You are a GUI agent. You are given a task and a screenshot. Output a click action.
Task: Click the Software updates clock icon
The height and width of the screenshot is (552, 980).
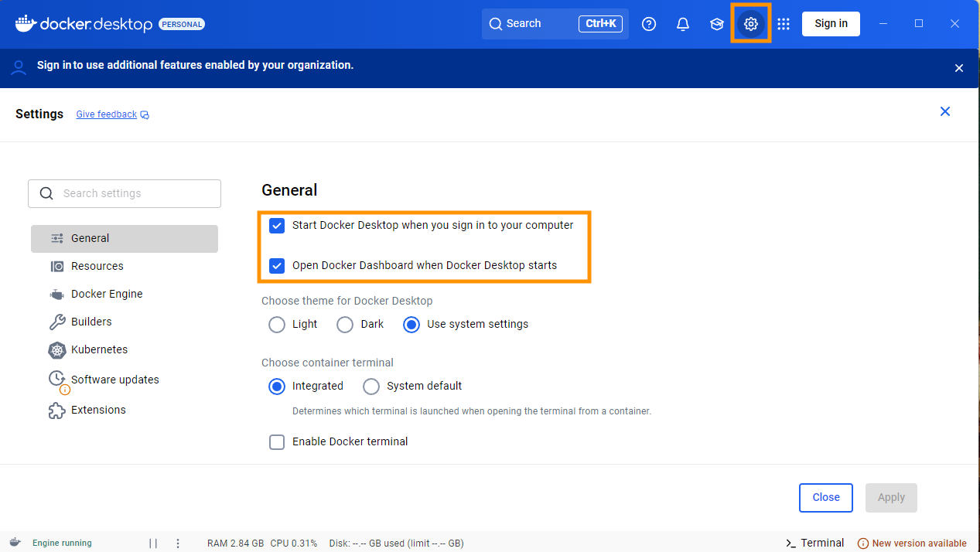(57, 378)
